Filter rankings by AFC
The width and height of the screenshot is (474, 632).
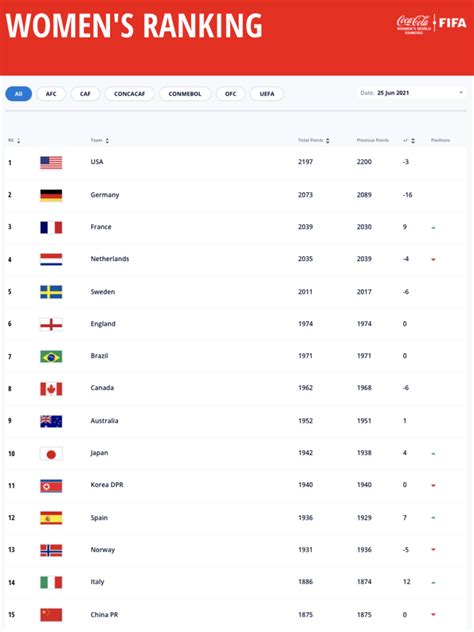[x=51, y=94]
